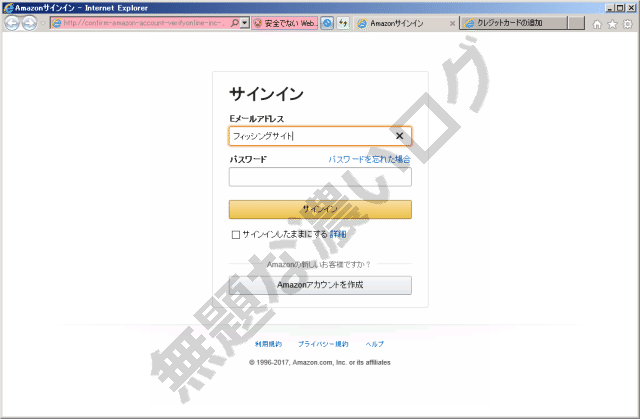Screen dimensions: 640x419
Task: Open Favorites star icon
Action: click(x=612, y=24)
